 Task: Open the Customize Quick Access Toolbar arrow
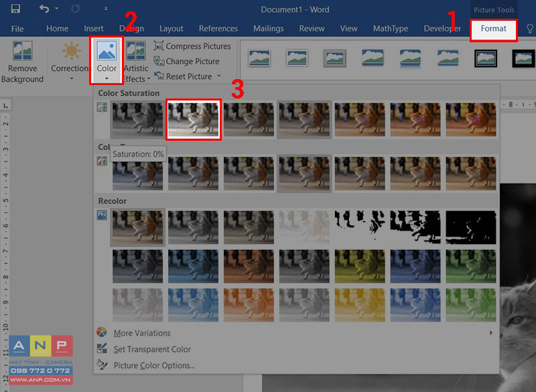(x=106, y=9)
